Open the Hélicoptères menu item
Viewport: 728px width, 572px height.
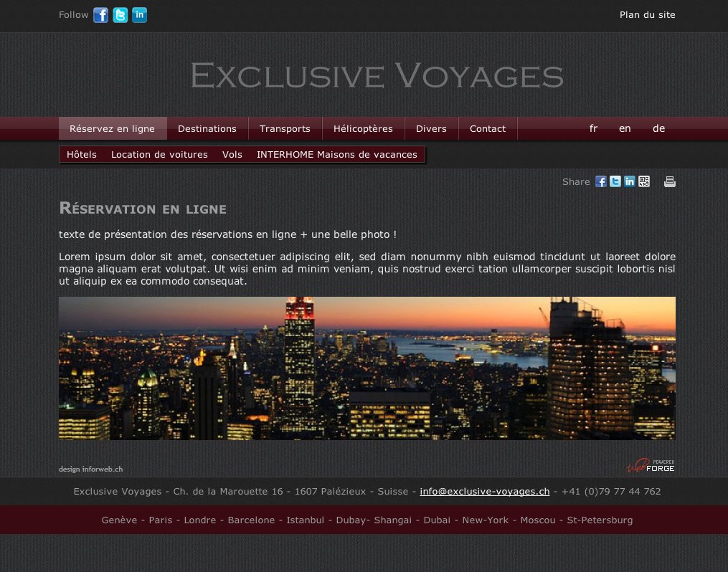click(x=363, y=128)
